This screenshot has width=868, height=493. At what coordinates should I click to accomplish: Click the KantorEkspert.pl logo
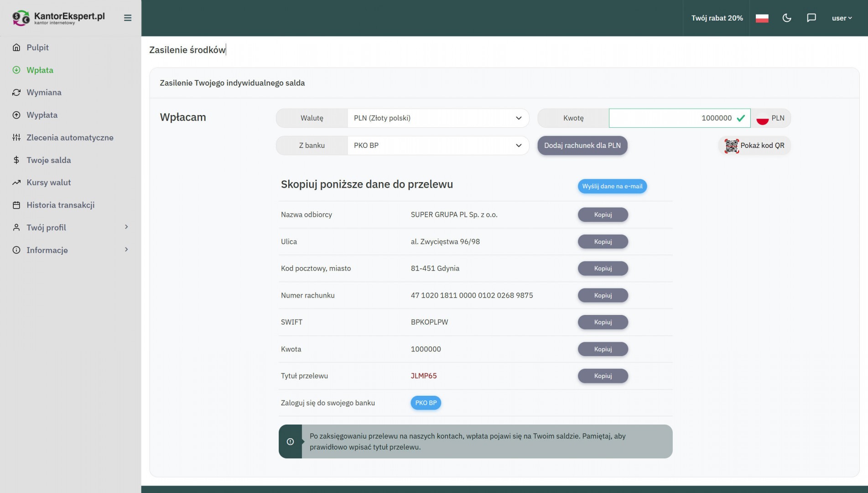[x=59, y=18]
